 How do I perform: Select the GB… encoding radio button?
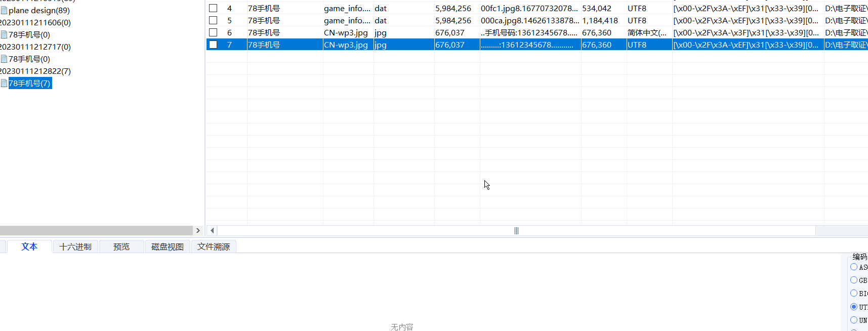[854, 280]
